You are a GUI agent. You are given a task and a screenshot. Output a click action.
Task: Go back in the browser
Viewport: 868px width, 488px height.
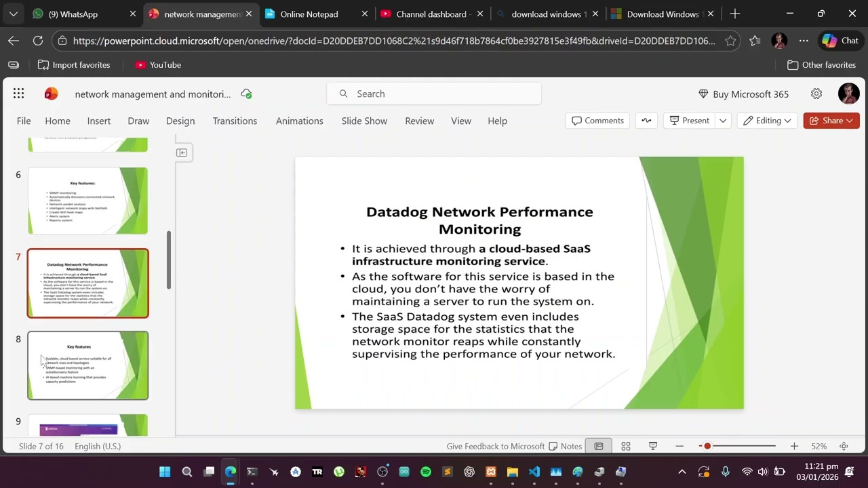tap(14, 41)
